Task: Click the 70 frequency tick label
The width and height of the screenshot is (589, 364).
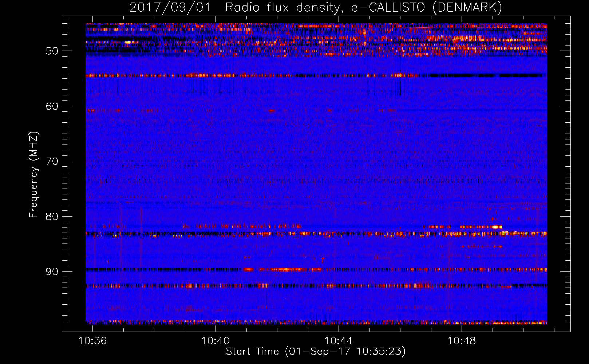Action: 52,161
